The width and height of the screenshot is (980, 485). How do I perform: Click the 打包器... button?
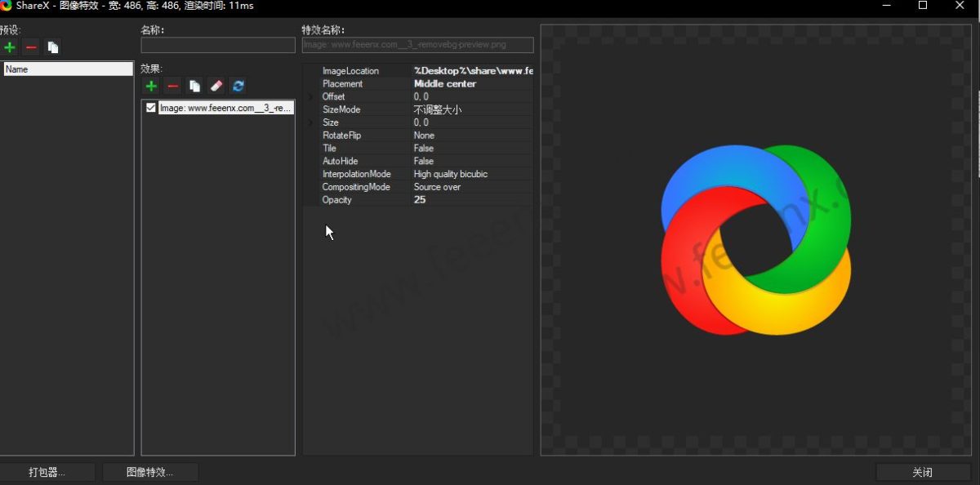[x=47, y=472]
